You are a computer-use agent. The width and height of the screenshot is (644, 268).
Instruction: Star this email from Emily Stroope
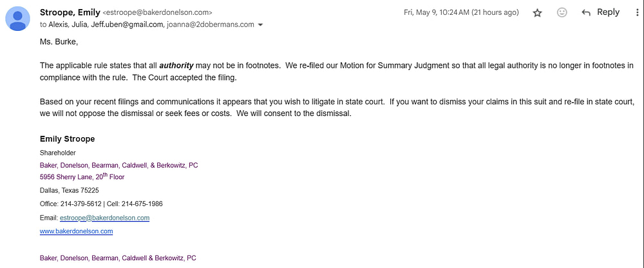537,13
